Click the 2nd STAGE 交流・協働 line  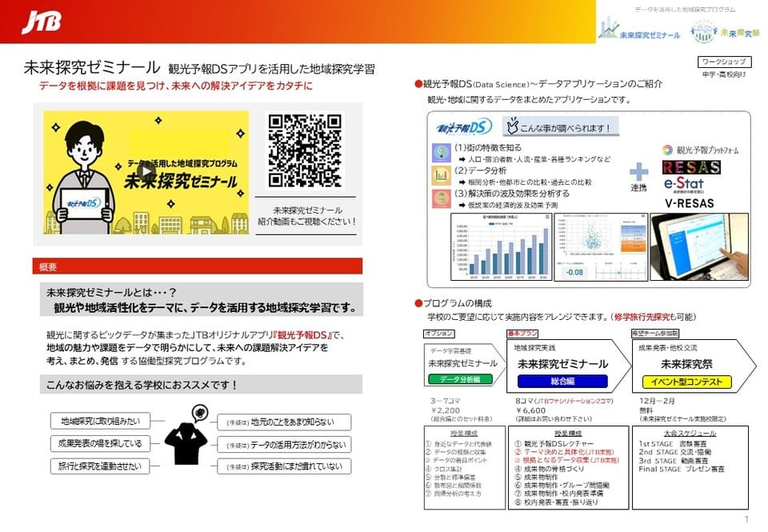point(675,452)
